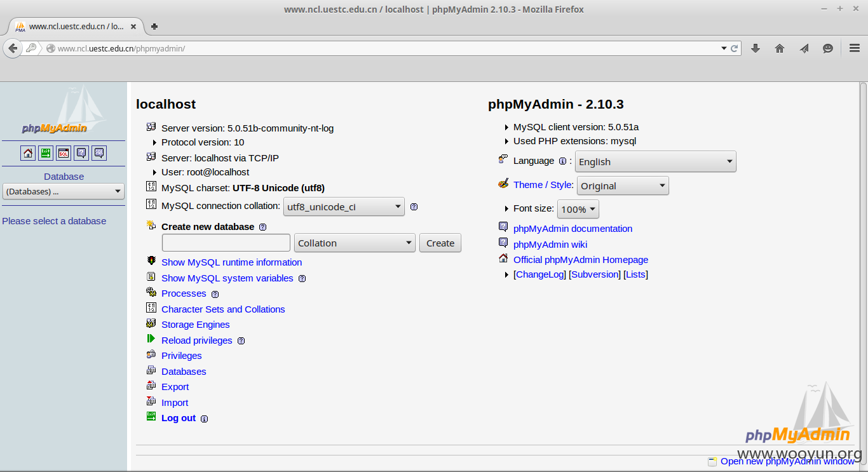Click the smiley chat toolbar icon
This screenshot has height=472, width=868.
pyautogui.click(x=828, y=48)
